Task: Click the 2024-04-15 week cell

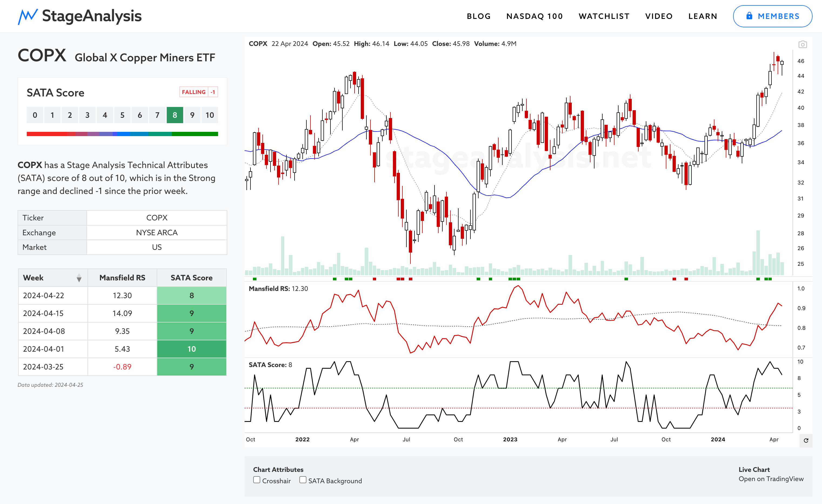Action: point(53,314)
